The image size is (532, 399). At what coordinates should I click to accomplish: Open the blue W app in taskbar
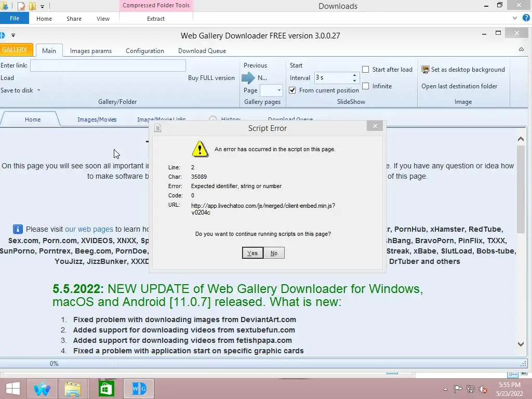point(42,389)
